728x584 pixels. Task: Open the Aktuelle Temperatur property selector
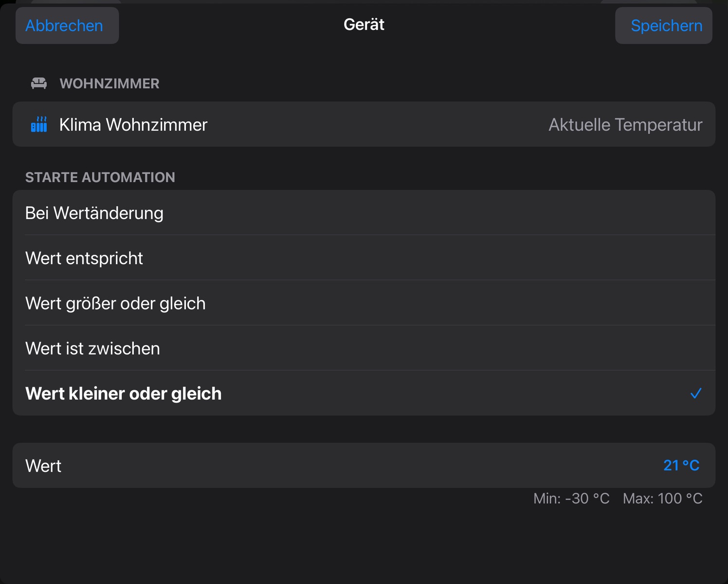pyautogui.click(x=625, y=125)
